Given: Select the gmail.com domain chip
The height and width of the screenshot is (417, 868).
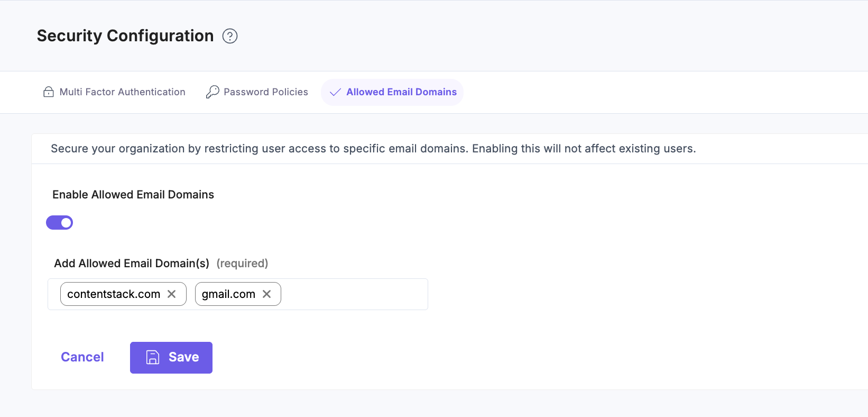Looking at the screenshot, I should (227, 294).
